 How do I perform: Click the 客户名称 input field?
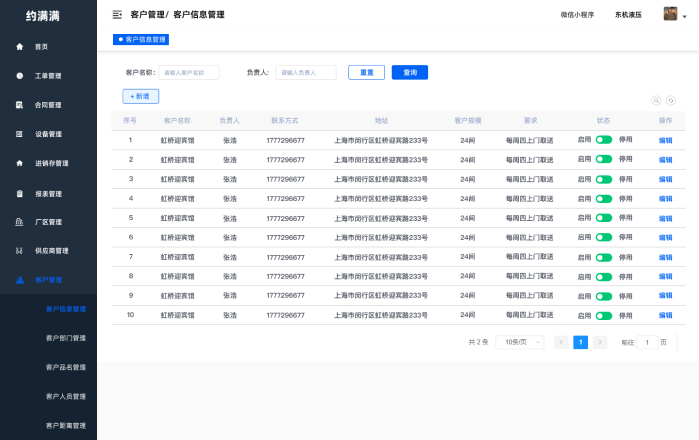(x=189, y=72)
